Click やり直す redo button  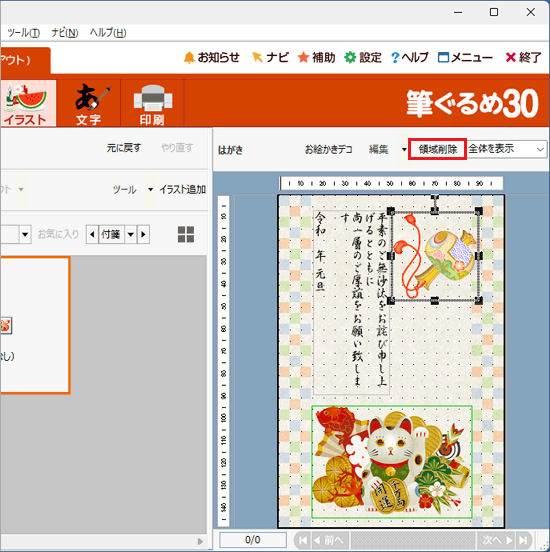(177, 148)
